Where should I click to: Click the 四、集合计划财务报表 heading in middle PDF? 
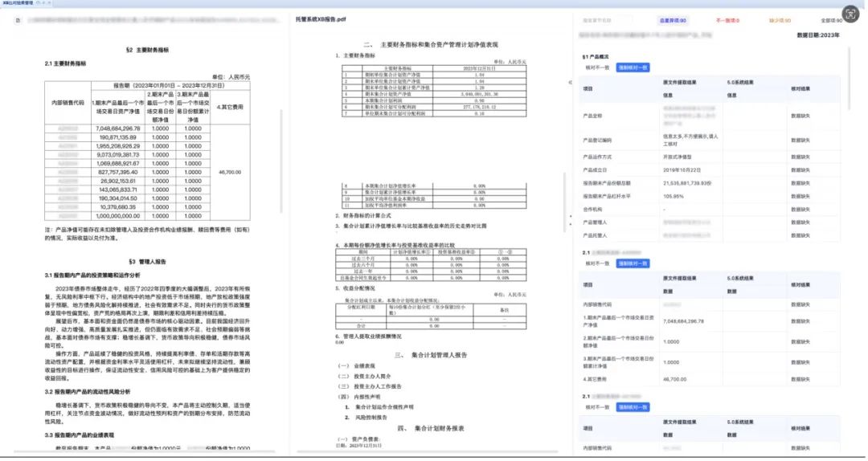pos(431,428)
